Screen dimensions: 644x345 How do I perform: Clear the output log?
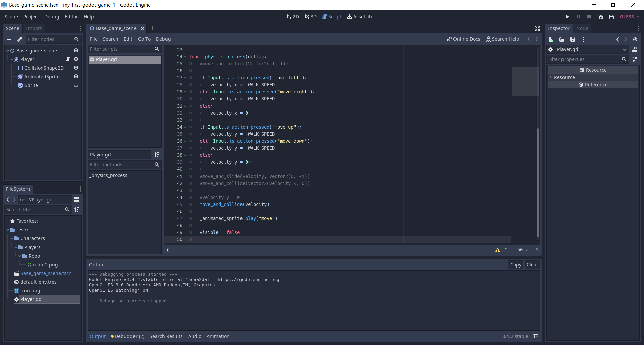tap(532, 265)
